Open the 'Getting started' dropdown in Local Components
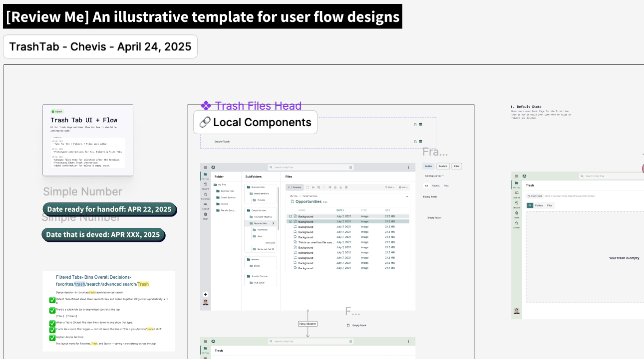644x359 pixels. 434,176
